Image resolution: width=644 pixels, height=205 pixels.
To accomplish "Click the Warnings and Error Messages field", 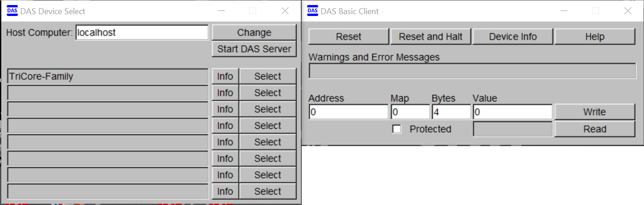I will (472, 71).
